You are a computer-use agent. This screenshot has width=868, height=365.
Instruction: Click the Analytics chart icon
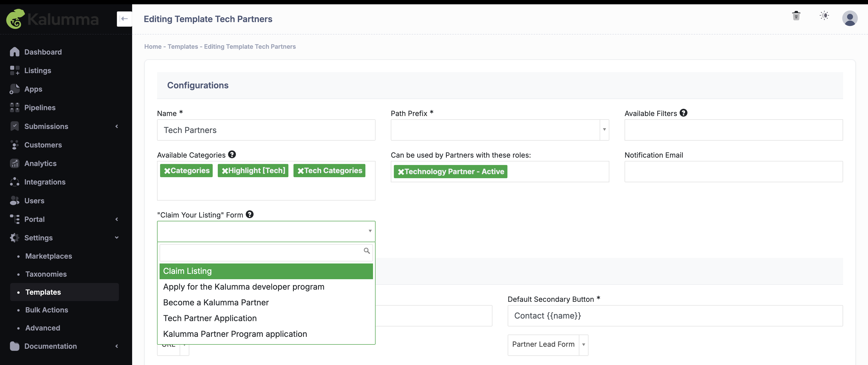(14, 163)
